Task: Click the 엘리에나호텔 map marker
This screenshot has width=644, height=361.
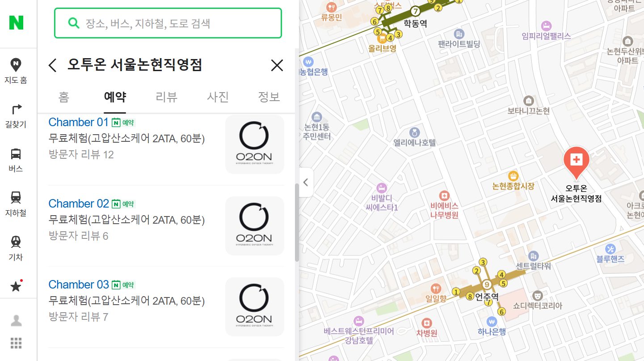Action: coord(415,132)
